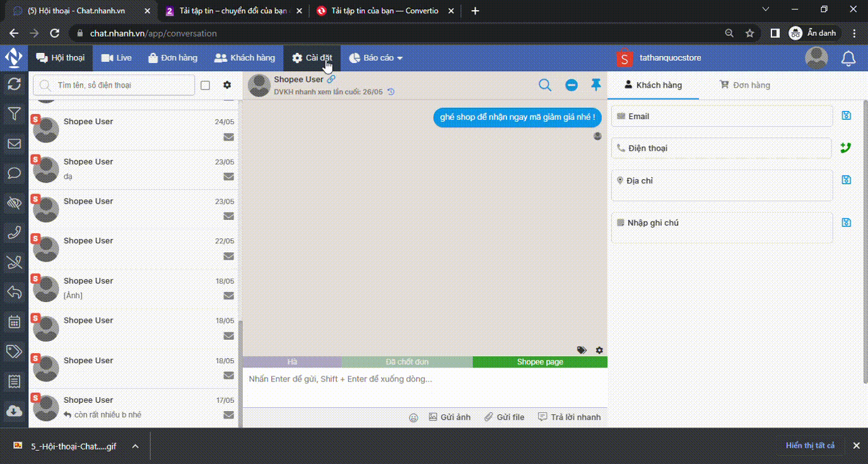Open emoji picker smiley icon
Viewport: 868px width, 464px height.
point(414,417)
